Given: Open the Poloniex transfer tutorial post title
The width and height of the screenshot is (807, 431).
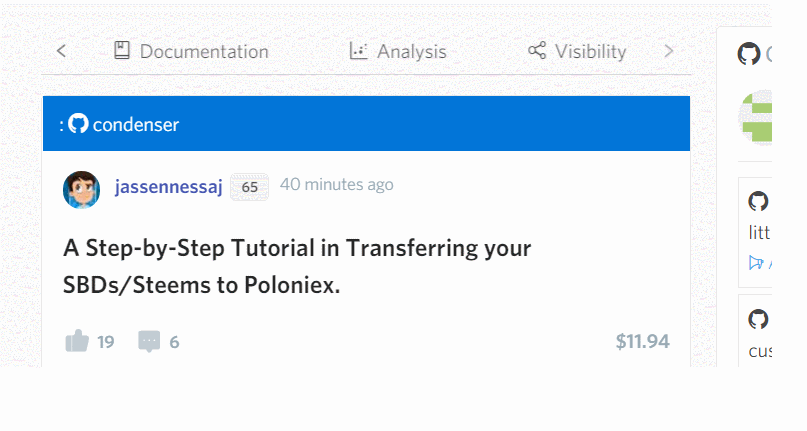Looking at the screenshot, I should (x=297, y=266).
